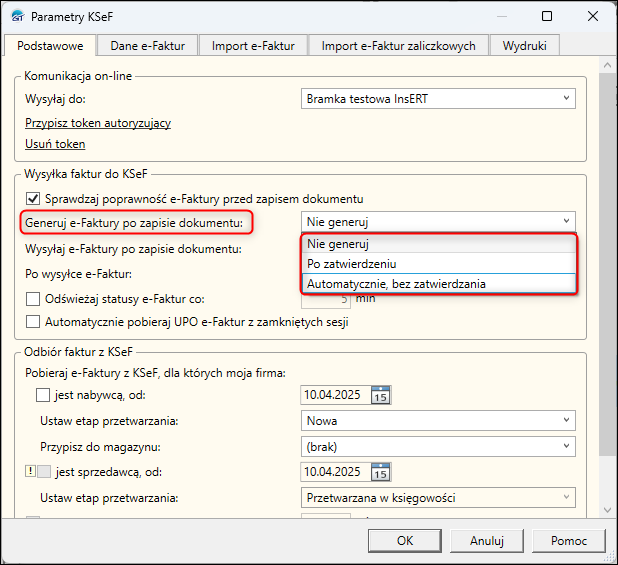Image resolution: width=618 pixels, height=565 pixels.
Task: Open calendar picker for 'jest sprzedawcą' date
Action: click(x=380, y=472)
